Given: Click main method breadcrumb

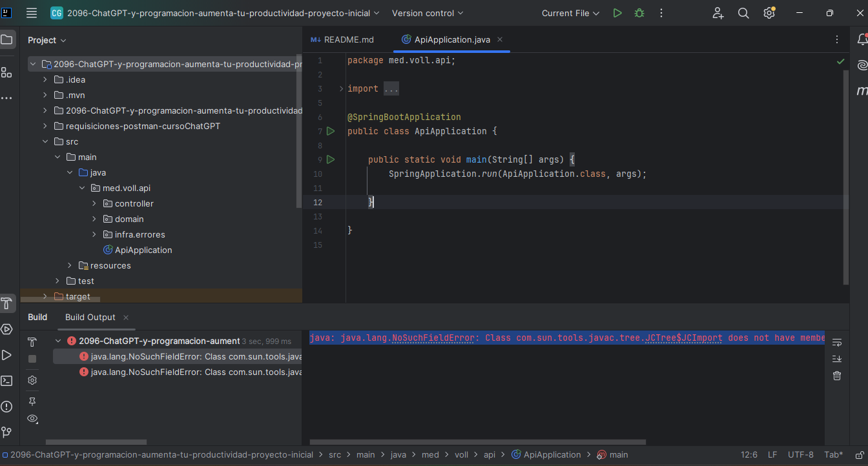Looking at the screenshot, I should (x=612, y=454).
